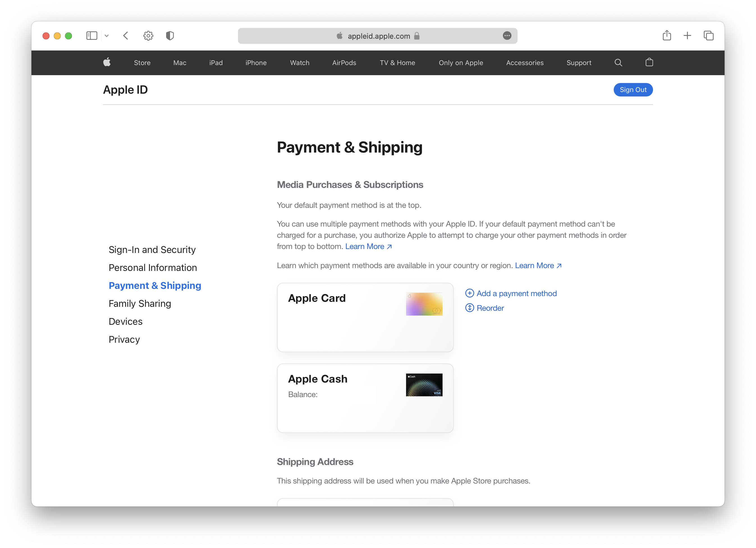Click the Apple ID heading
Image resolution: width=756 pixels, height=548 pixels.
tap(125, 90)
